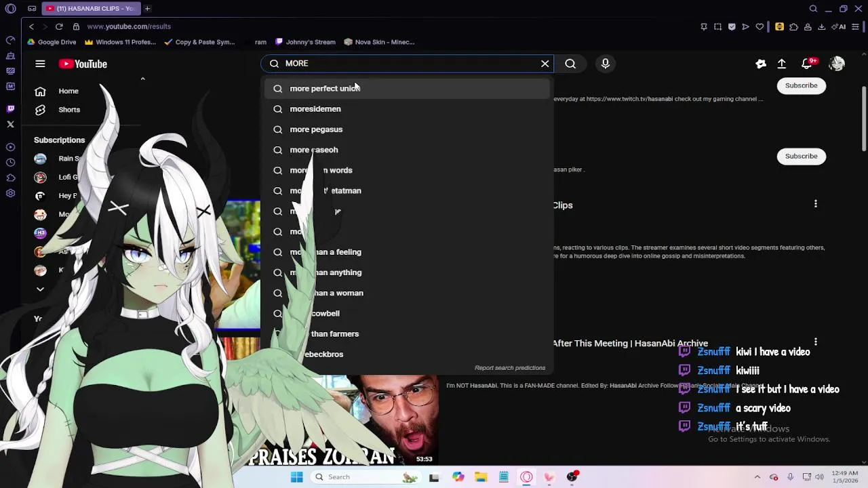
Task: Click the YouTube search input field
Action: pos(407,64)
